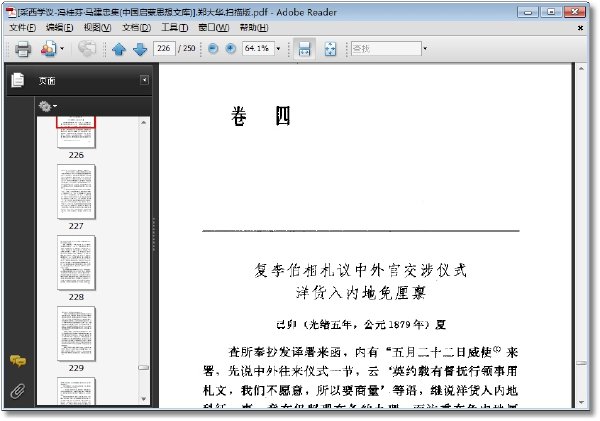Open the 工具(T) menu
The width and height of the screenshot is (600, 421).
coord(174,28)
